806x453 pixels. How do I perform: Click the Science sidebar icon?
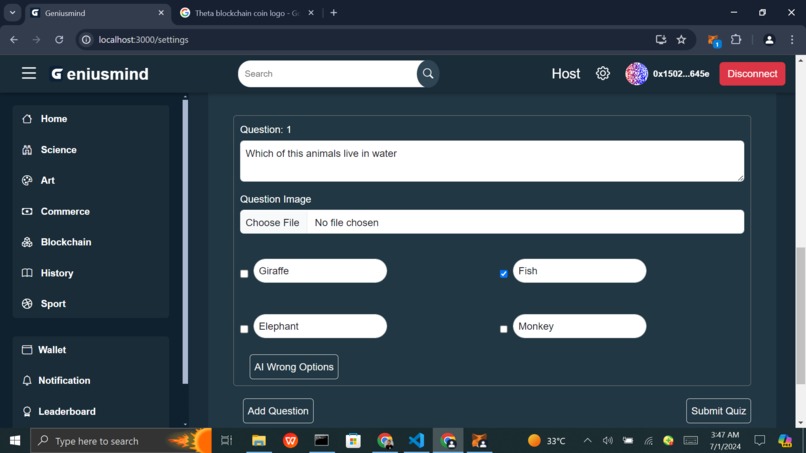27,150
